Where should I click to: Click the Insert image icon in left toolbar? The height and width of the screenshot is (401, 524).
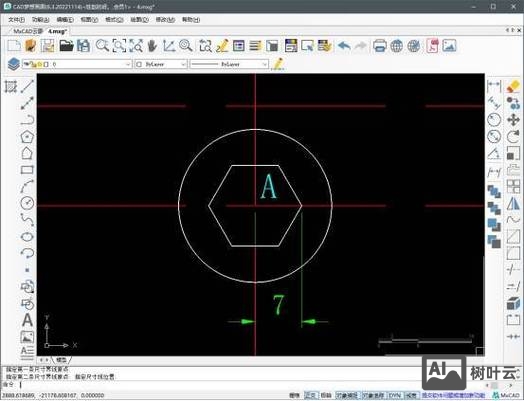(x=27, y=337)
